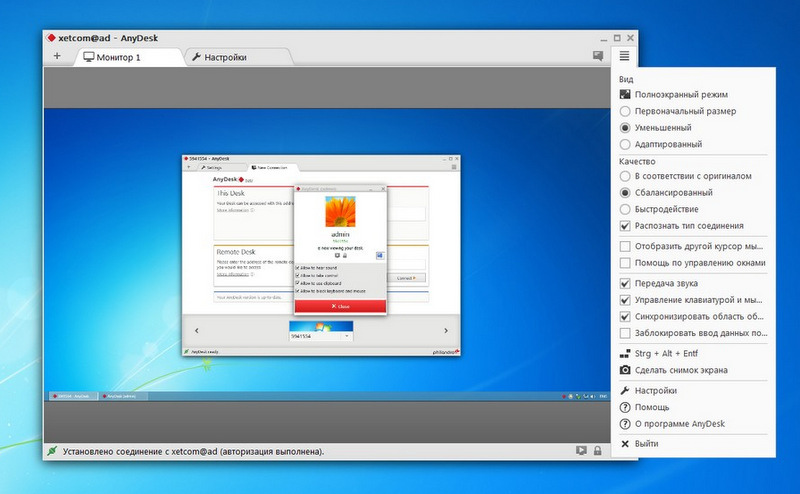Viewport: 800px width, 494px height.
Task: Click the wrench icon beside Настройки menu entry
Action: point(625,390)
